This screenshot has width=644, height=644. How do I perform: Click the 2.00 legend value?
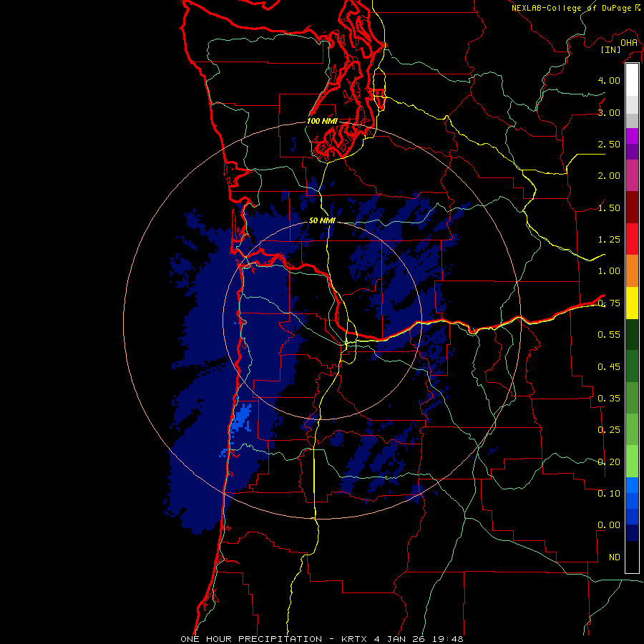tap(609, 176)
